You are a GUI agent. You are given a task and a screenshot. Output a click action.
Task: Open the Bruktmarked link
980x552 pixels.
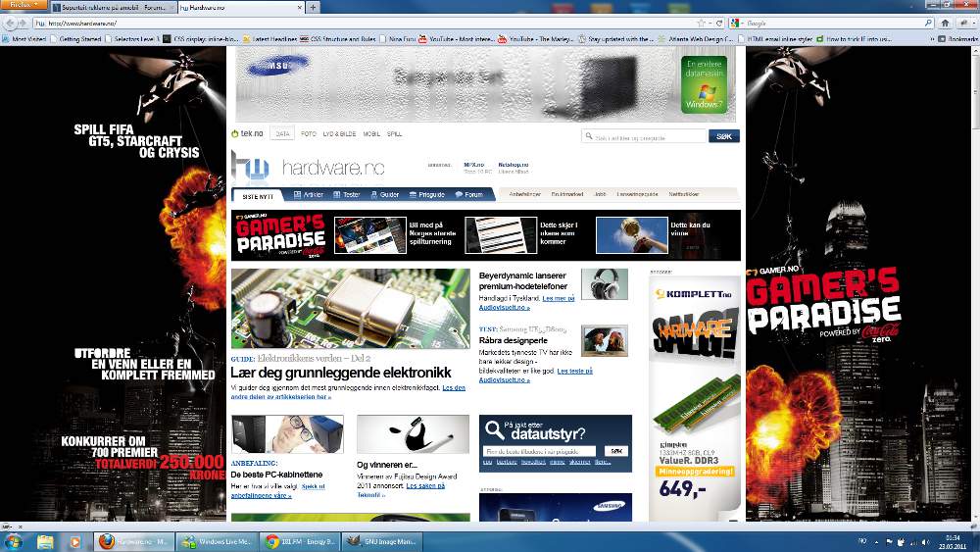click(x=566, y=194)
